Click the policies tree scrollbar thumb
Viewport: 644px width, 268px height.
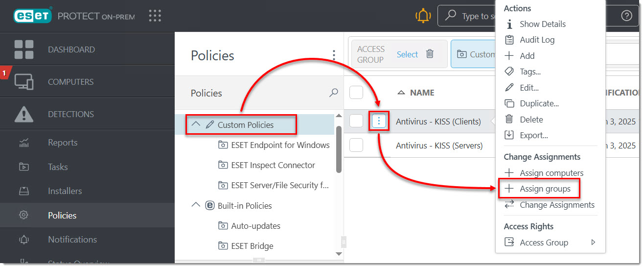pyautogui.click(x=339, y=149)
